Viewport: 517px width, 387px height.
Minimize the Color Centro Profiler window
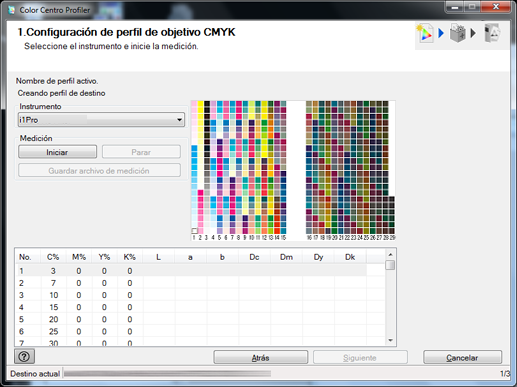[455, 7]
